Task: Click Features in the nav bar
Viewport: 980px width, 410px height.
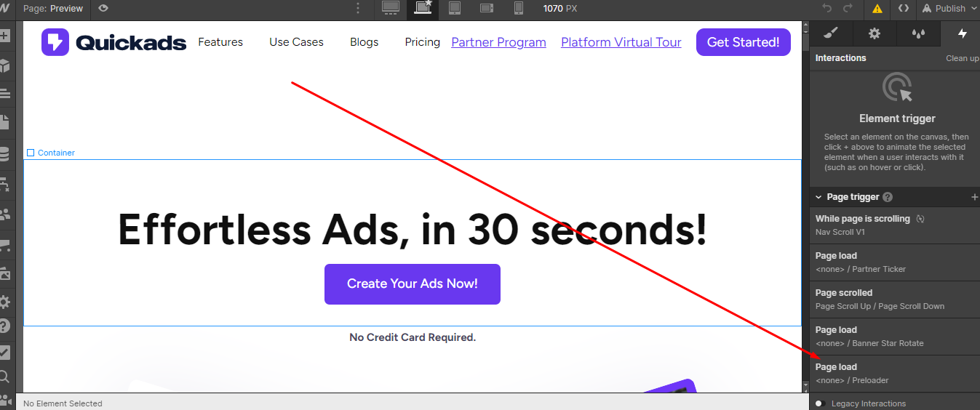Action: point(220,42)
